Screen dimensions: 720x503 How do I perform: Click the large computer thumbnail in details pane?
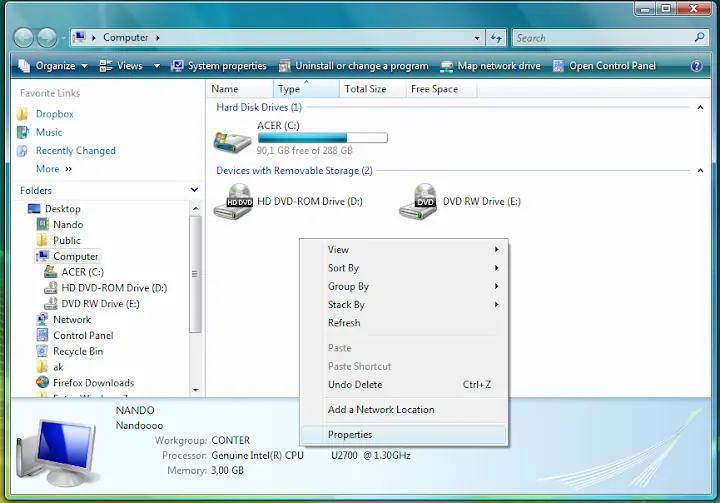point(56,452)
